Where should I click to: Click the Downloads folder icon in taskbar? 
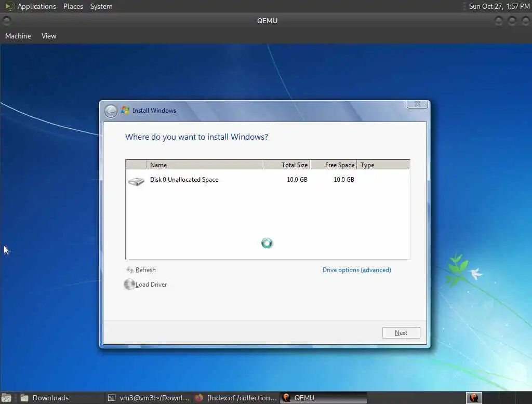coord(24,398)
